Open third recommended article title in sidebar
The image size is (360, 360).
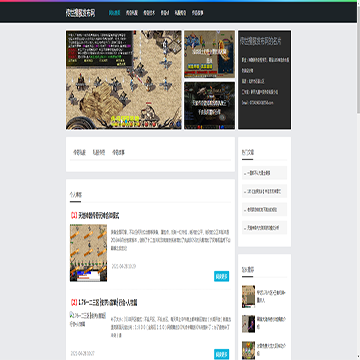click(x=271, y=350)
